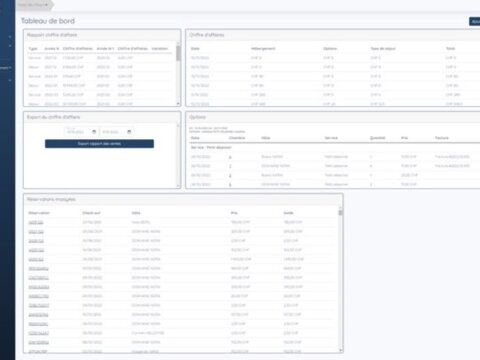Click the Hôte column header in Options table
Viewport: 480px width, 360px height.
tap(266, 138)
